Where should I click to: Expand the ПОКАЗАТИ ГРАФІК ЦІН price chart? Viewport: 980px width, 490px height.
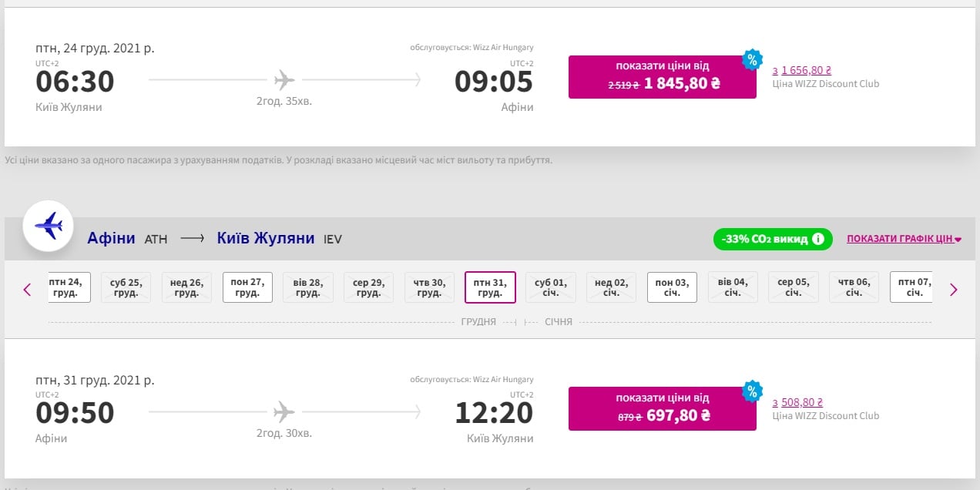coord(904,239)
